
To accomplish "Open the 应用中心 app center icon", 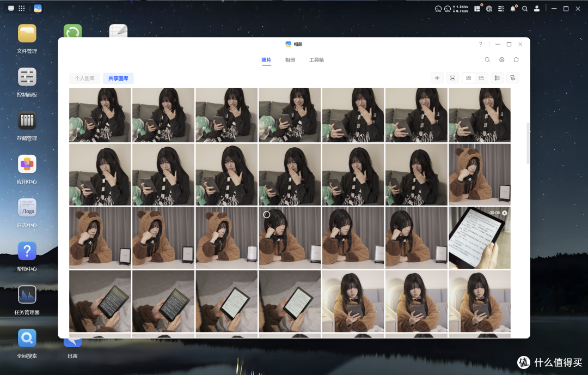I will tap(27, 165).
